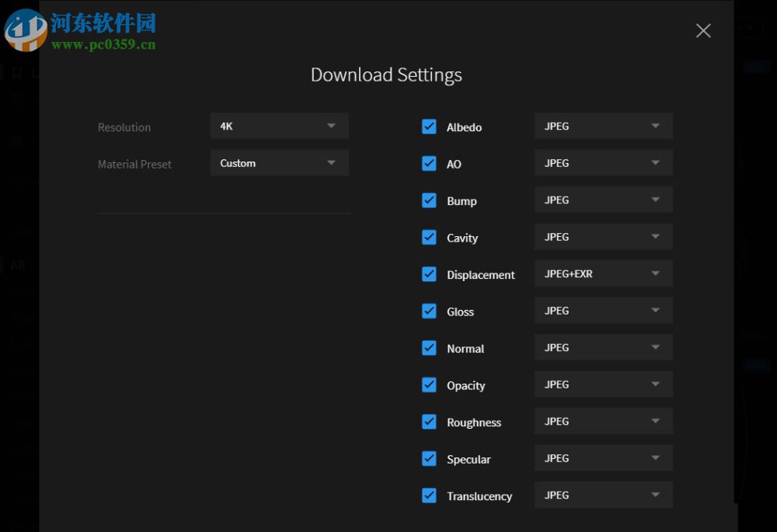This screenshot has height=532, width=777.
Task: Expand the Translucency format dropdown
Action: 603,495
